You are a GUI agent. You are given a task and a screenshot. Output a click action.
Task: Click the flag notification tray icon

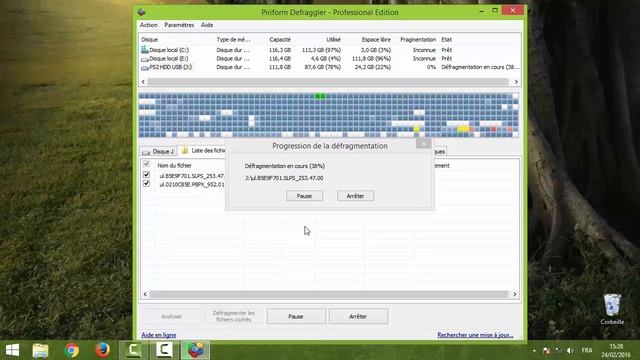[x=547, y=350]
